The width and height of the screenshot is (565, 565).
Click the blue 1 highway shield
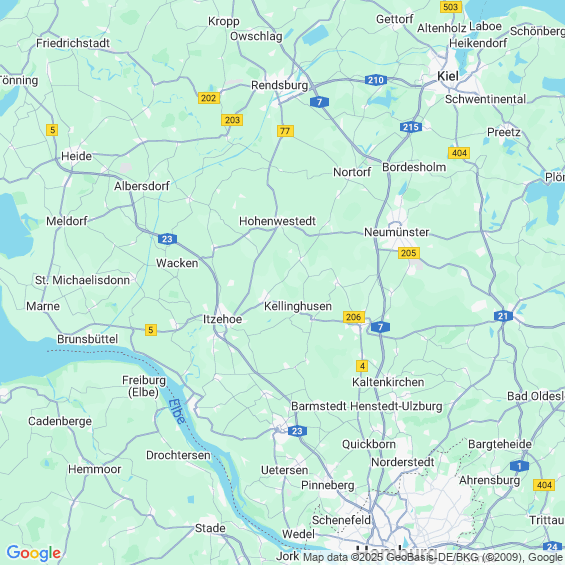(x=519, y=466)
